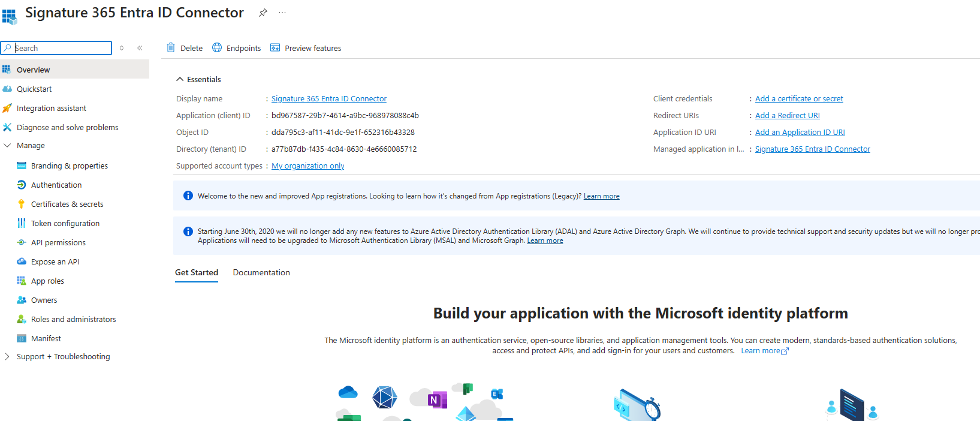Click the Endpoints button label
Screen dimensions: 980x421
[243, 48]
